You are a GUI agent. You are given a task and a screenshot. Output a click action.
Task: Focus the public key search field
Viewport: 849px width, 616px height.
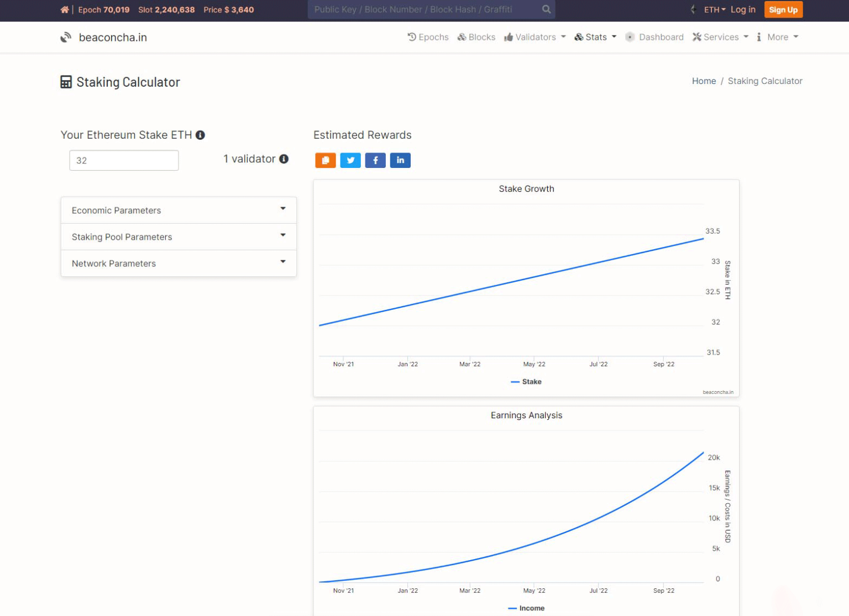point(423,9)
